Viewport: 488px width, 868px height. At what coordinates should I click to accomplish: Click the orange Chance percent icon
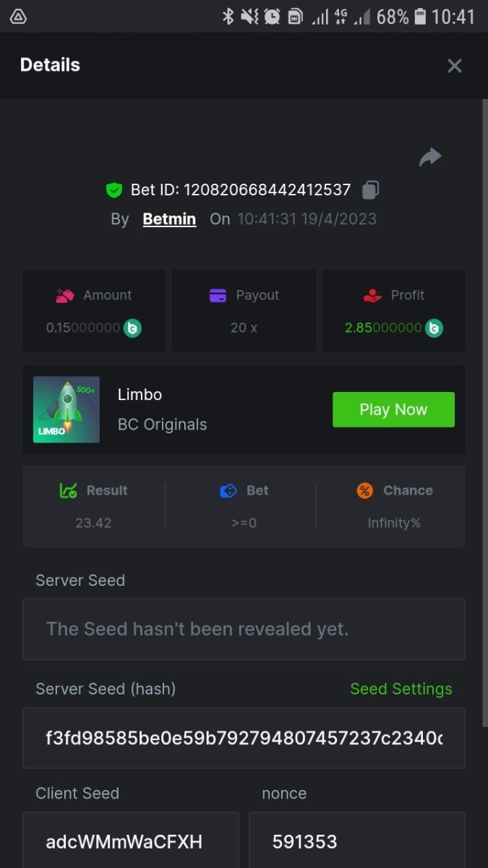coord(365,490)
